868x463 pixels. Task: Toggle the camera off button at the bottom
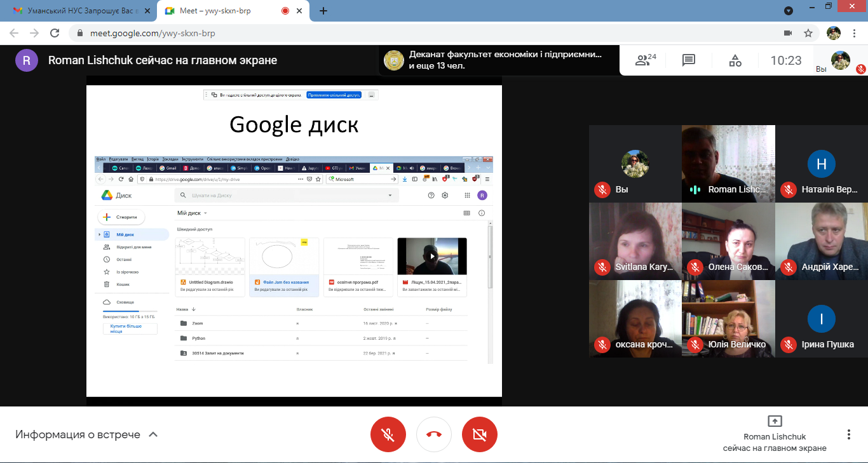(x=480, y=434)
